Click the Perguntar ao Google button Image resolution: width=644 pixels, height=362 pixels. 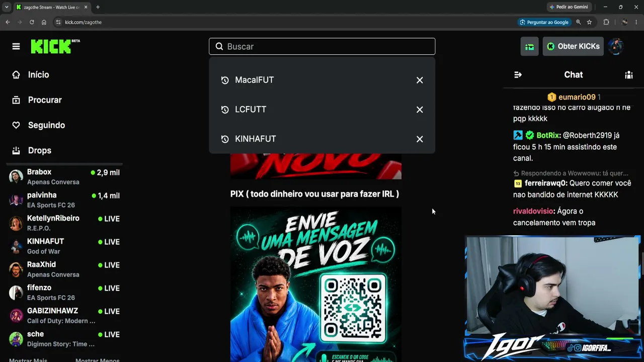tap(544, 22)
